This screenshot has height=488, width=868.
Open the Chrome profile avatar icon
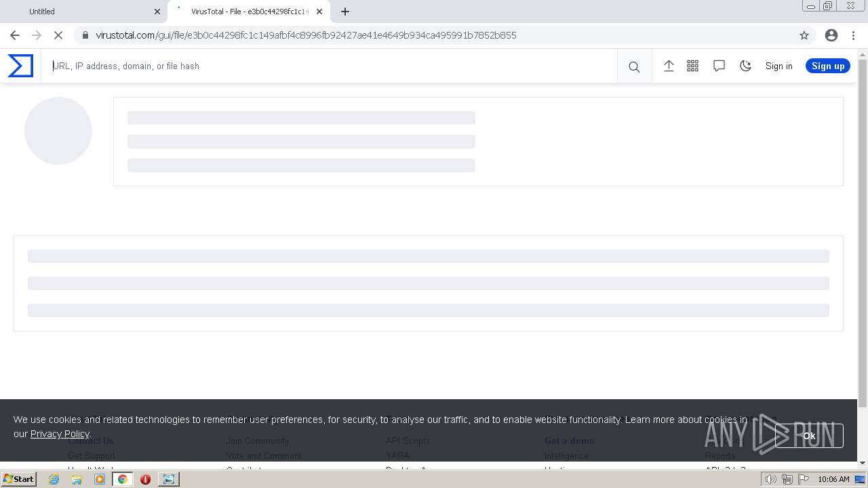831,35
